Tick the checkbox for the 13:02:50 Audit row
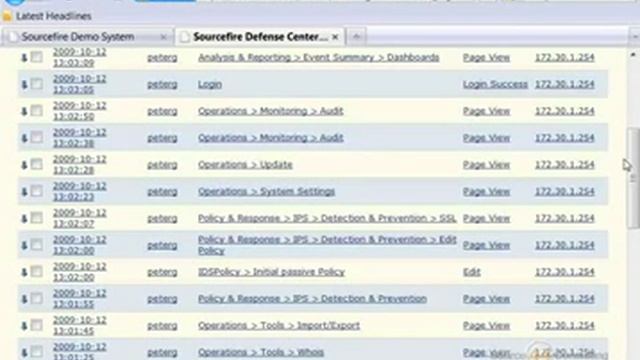This screenshot has height=360, width=640. (37, 111)
